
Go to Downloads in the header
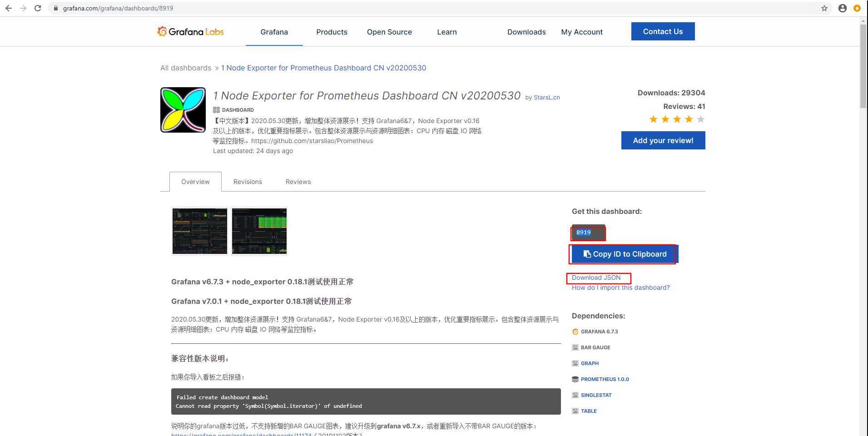pos(526,32)
